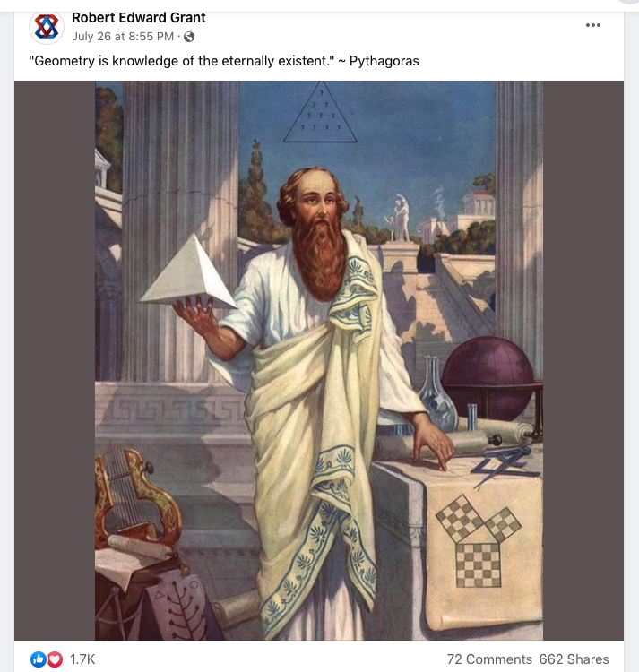Viewport: 639px width, 672px height.
Task: Click the gray area left of photo
Action: click(55, 360)
